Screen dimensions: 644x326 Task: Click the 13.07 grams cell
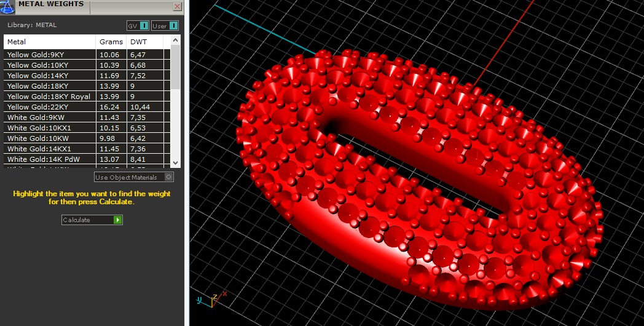111,159
